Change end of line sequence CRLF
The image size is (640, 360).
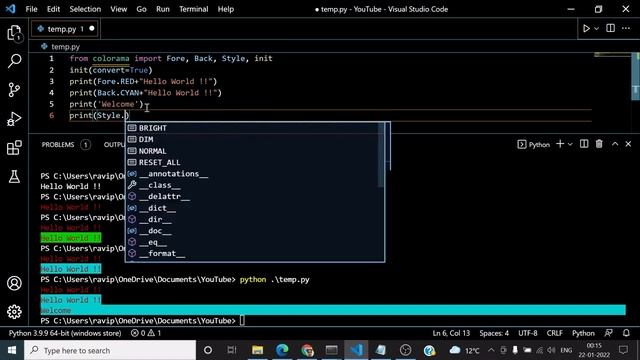(x=554, y=333)
